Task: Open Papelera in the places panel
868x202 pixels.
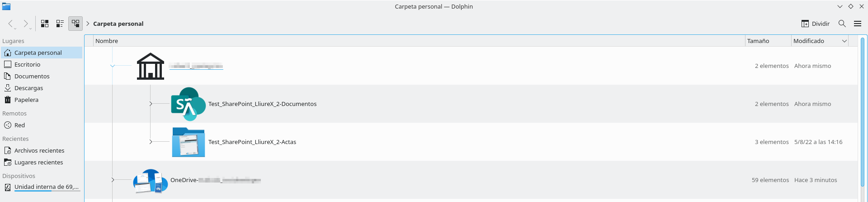Action: click(26, 100)
